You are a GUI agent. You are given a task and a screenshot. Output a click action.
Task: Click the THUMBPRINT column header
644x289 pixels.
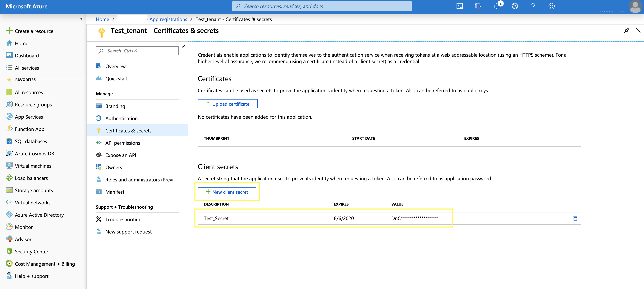pos(217,138)
